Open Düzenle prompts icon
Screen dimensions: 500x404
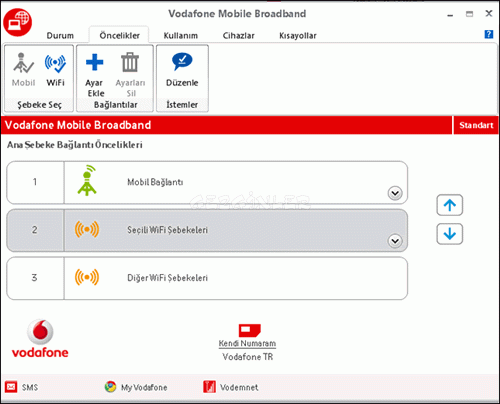pos(182,62)
